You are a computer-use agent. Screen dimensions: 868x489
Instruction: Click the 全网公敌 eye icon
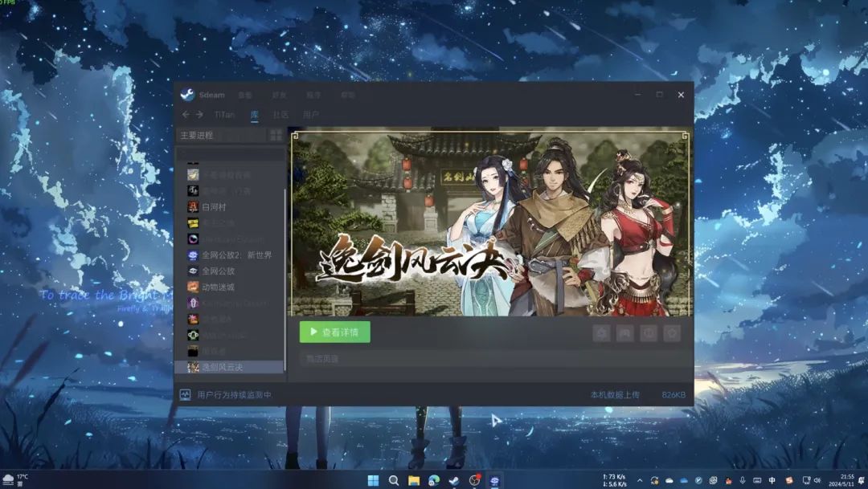point(193,271)
